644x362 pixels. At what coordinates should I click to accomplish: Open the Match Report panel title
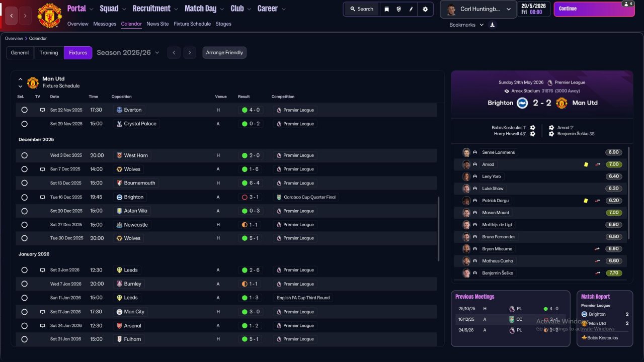[595, 297]
